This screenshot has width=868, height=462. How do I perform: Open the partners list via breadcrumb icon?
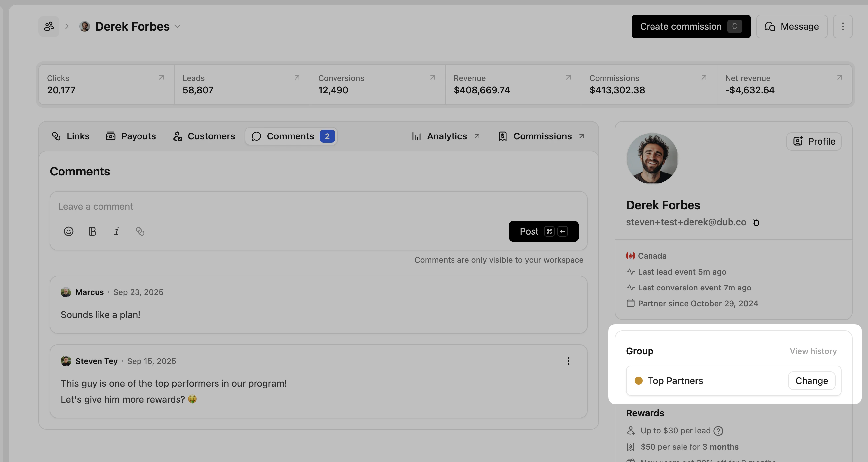point(49,26)
